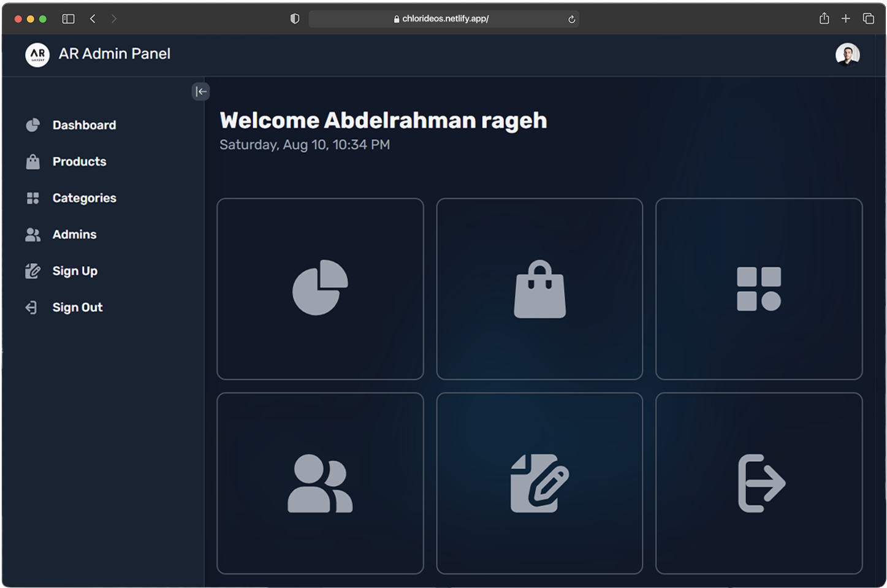
Task: Click the Products bag icon in sidebar
Action: coord(32,161)
